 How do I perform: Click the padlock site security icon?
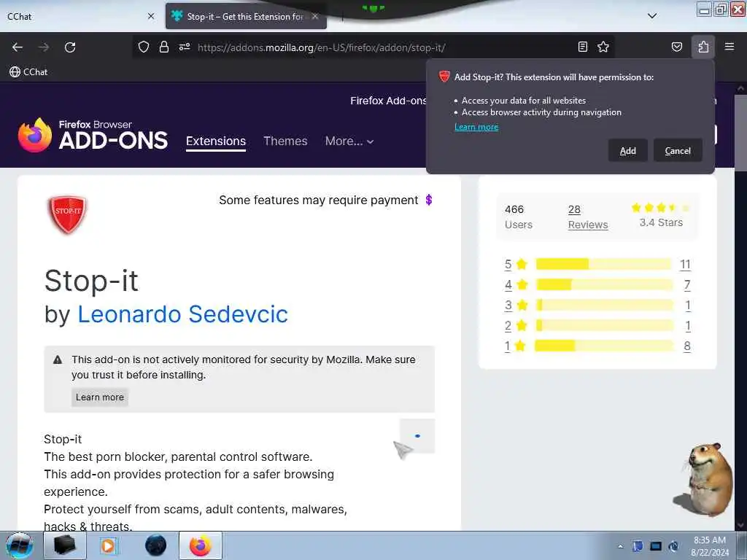pos(164,47)
